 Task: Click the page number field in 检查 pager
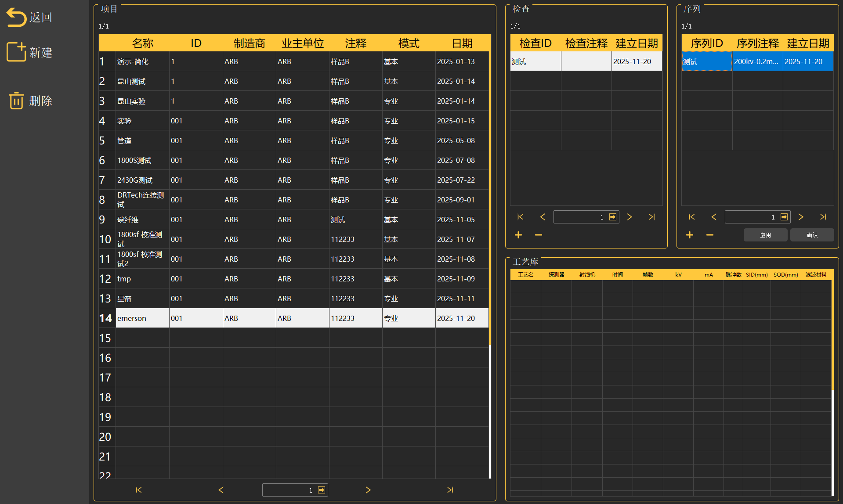[580, 217]
